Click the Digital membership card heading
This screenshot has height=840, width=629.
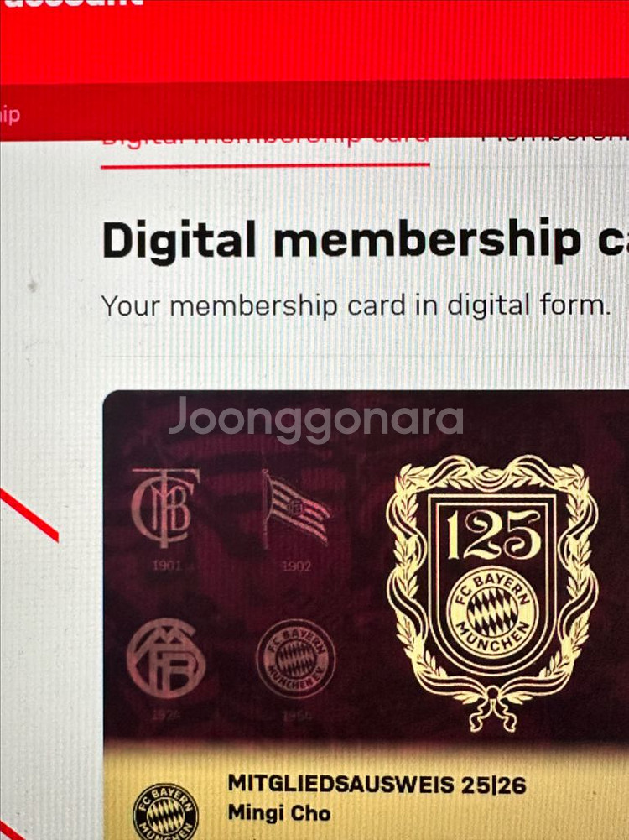[365, 239]
